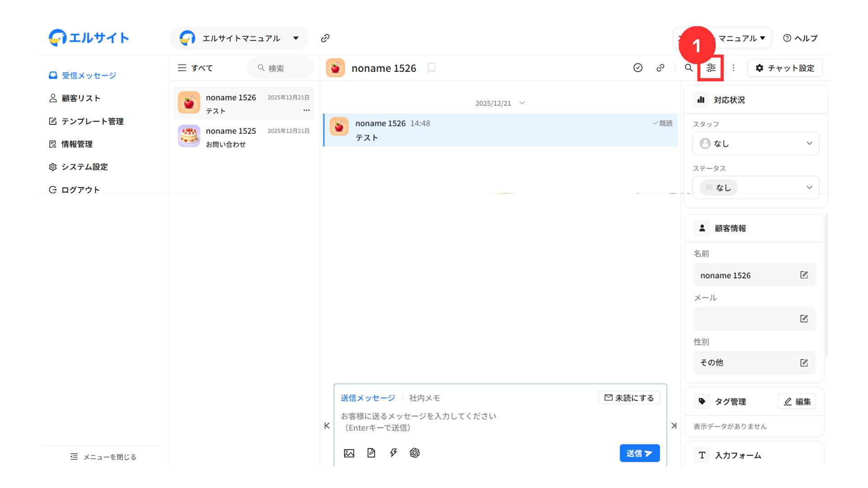Click the ChatGPT AI icon in composer
The width and height of the screenshot is (868, 488).
point(415,453)
